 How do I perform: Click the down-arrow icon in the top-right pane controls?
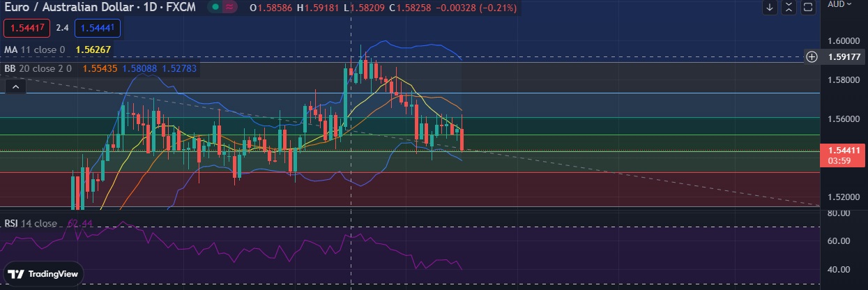pyautogui.click(x=770, y=7)
